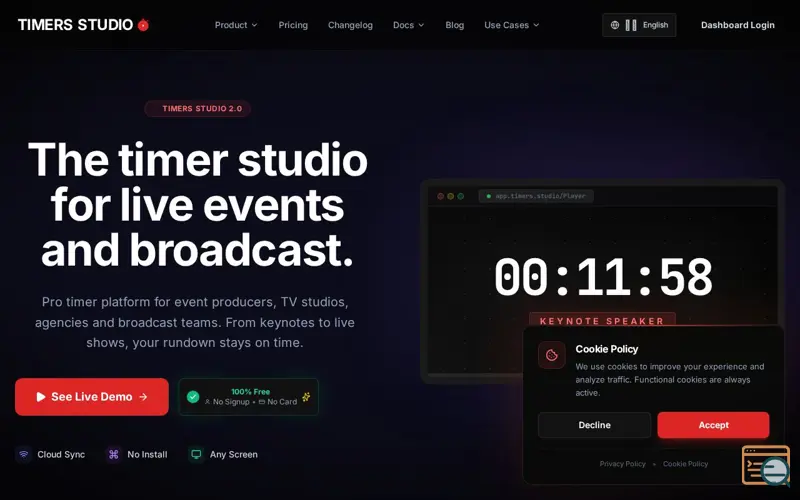Click the play triangle icon in See Live Demo
Screen dimensions: 800x500
tap(41, 396)
